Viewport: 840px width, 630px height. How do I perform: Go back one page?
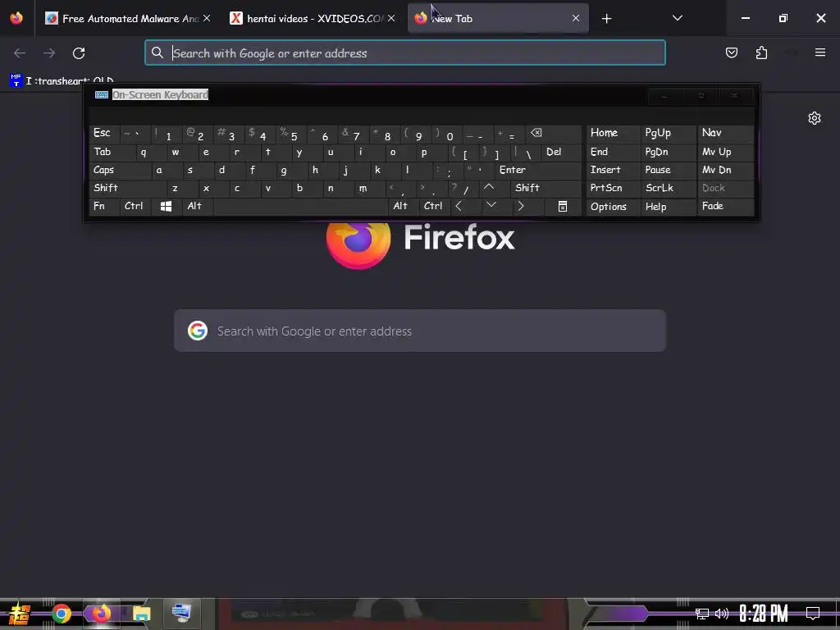tap(20, 53)
